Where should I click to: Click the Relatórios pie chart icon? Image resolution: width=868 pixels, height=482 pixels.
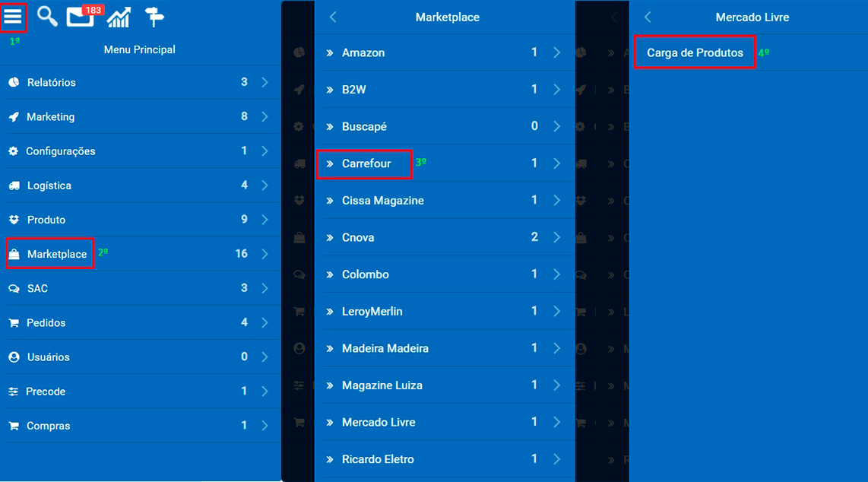(14, 82)
